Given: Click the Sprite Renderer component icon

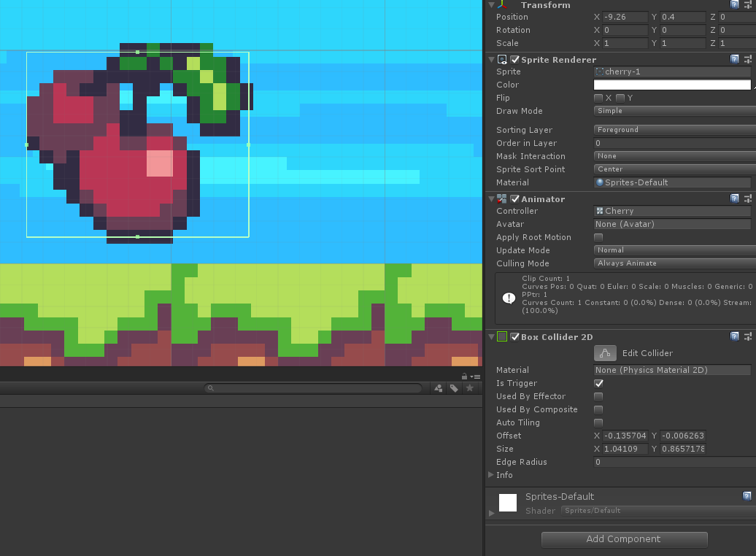Looking at the screenshot, I should tap(502, 60).
